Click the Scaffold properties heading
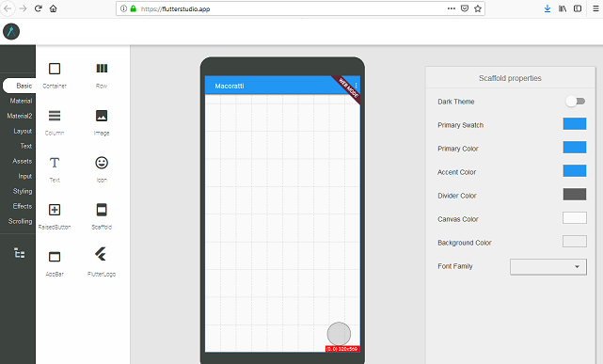Screen dimensions: 603x364 click(510, 78)
